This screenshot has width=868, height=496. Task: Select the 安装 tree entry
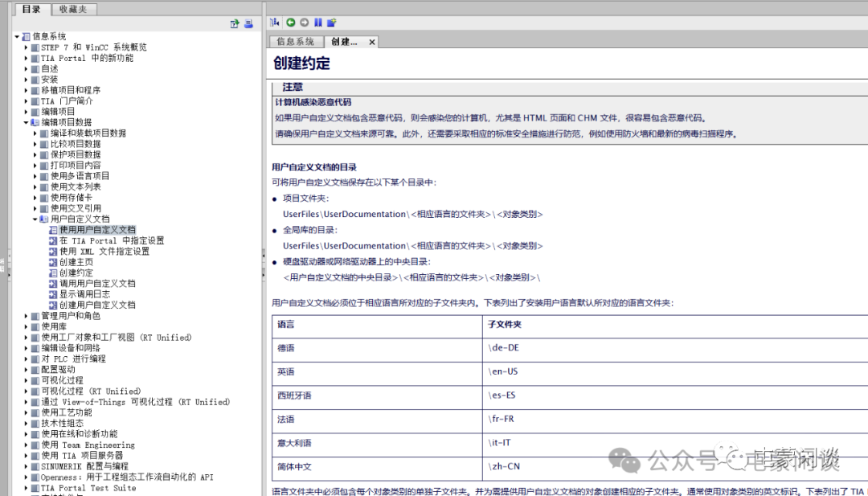(x=49, y=80)
